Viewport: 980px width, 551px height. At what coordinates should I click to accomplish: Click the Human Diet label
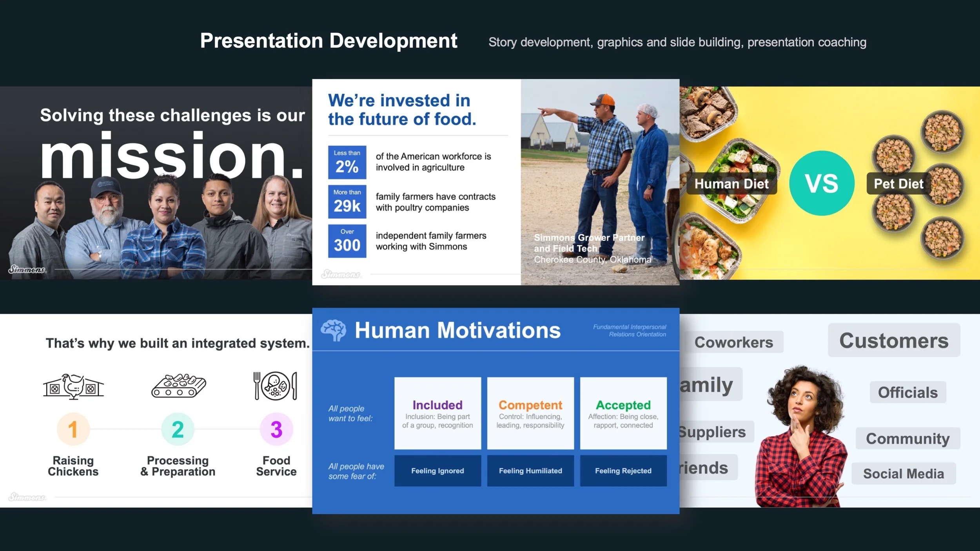pyautogui.click(x=731, y=183)
